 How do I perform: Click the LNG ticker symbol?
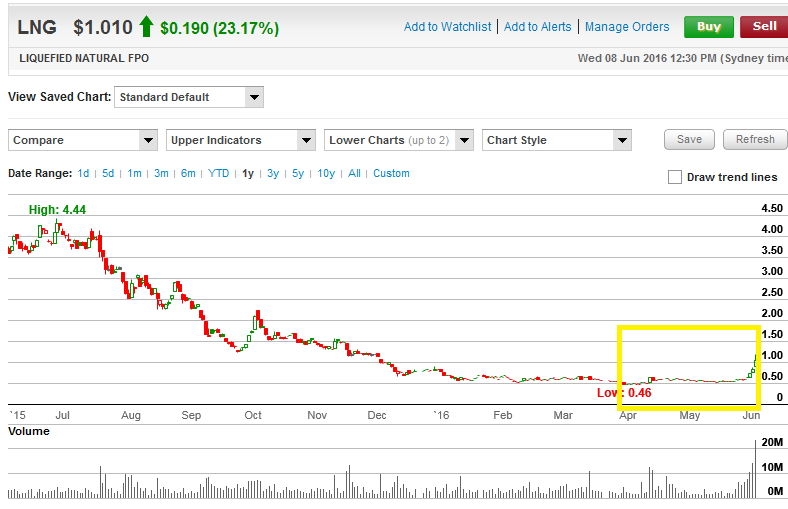[37, 27]
